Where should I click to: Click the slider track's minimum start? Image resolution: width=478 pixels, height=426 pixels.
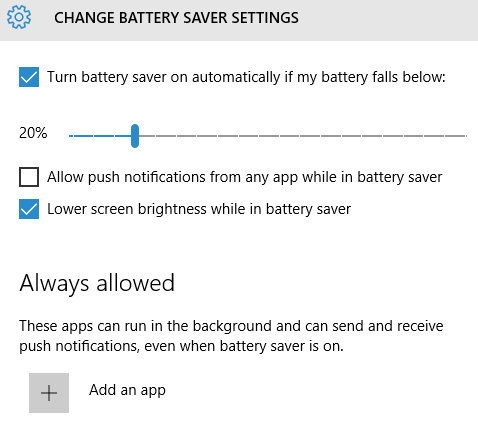coord(70,136)
